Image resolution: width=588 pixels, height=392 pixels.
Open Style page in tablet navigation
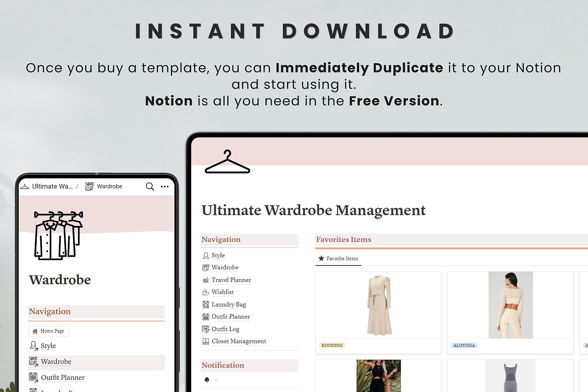click(218, 255)
